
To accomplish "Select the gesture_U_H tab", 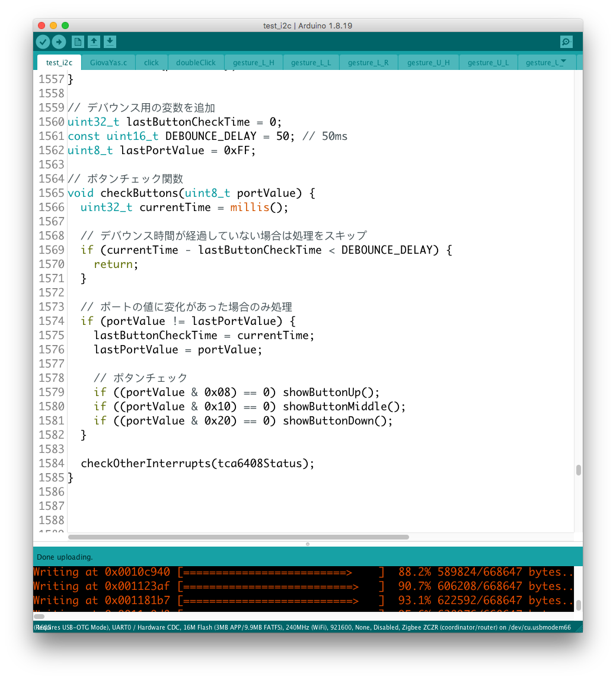I will (428, 62).
